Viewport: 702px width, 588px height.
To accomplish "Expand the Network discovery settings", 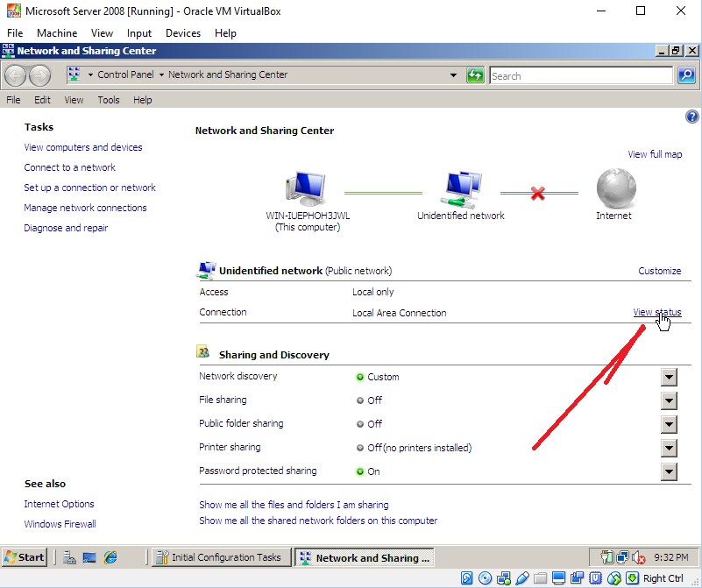I will (x=669, y=377).
